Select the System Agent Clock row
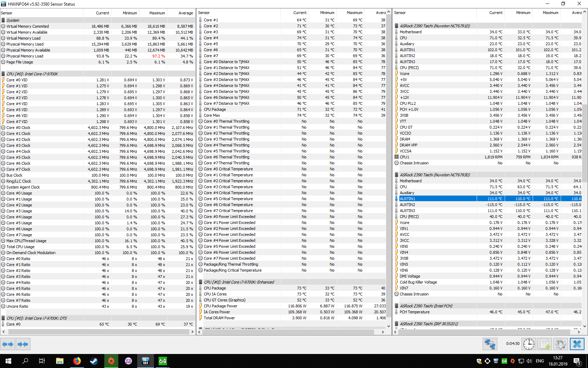The image size is (588, 368). pyautogui.click(x=97, y=187)
